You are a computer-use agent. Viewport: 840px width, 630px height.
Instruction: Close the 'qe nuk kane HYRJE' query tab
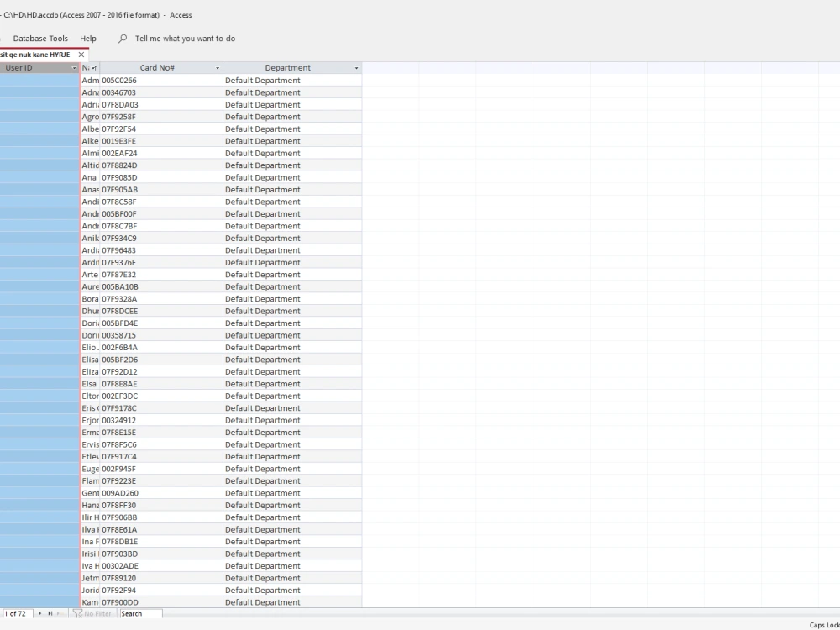(81, 55)
